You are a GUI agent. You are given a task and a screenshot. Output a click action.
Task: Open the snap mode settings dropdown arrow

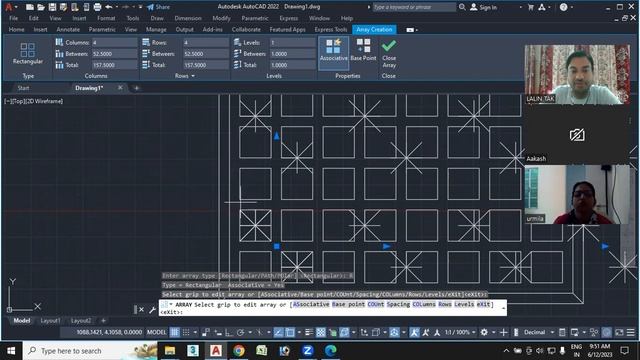(x=195, y=332)
